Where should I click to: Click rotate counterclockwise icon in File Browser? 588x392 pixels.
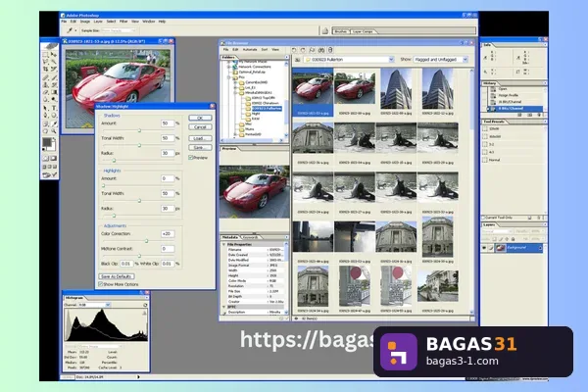pyautogui.click(x=294, y=50)
